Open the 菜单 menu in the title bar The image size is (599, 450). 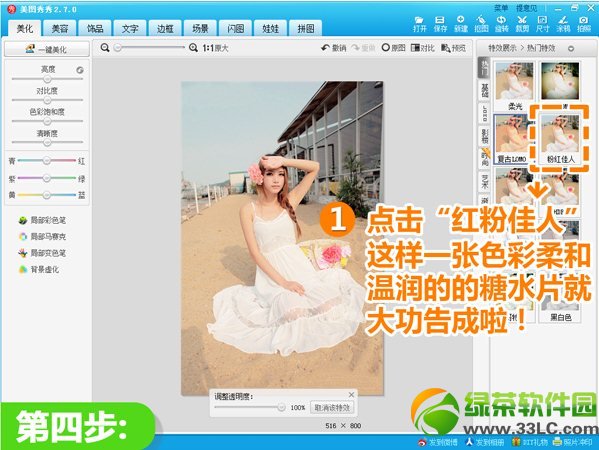(x=501, y=8)
